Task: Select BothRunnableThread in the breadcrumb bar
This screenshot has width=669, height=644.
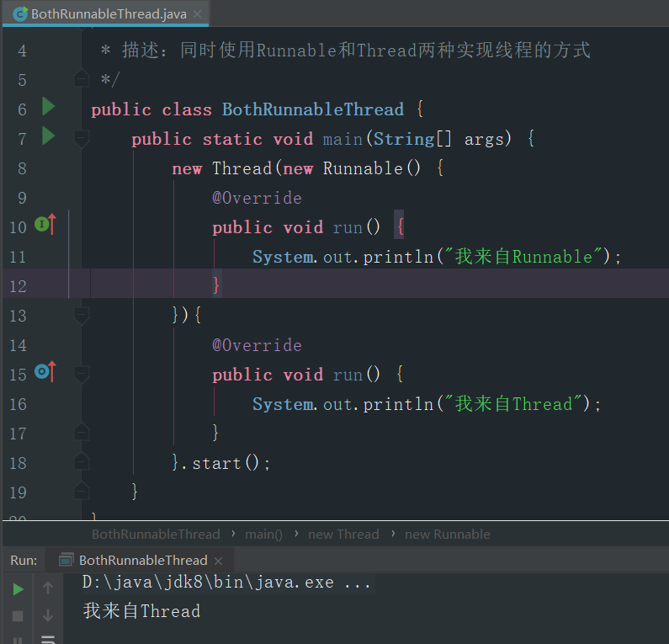Action: pyautogui.click(x=156, y=535)
